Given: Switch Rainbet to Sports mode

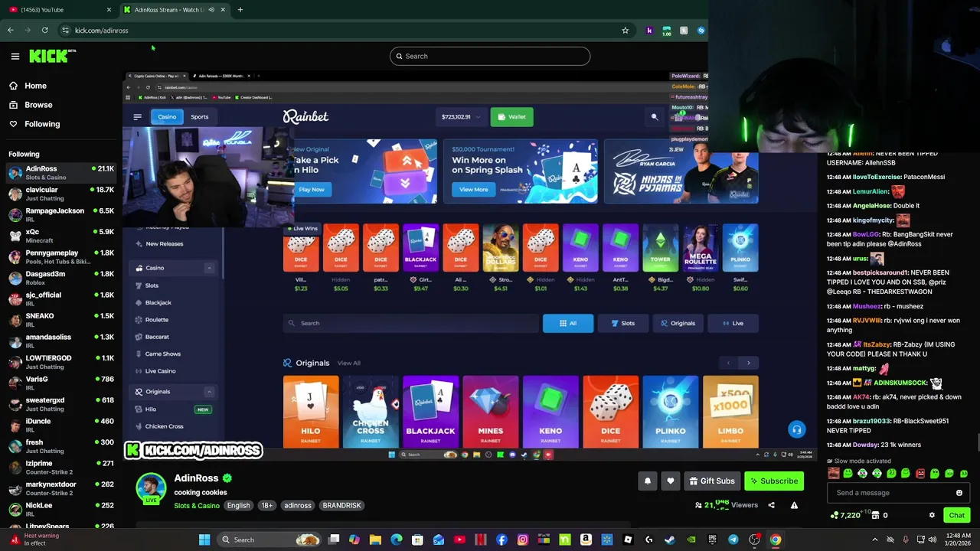Looking at the screenshot, I should click(200, 117).
